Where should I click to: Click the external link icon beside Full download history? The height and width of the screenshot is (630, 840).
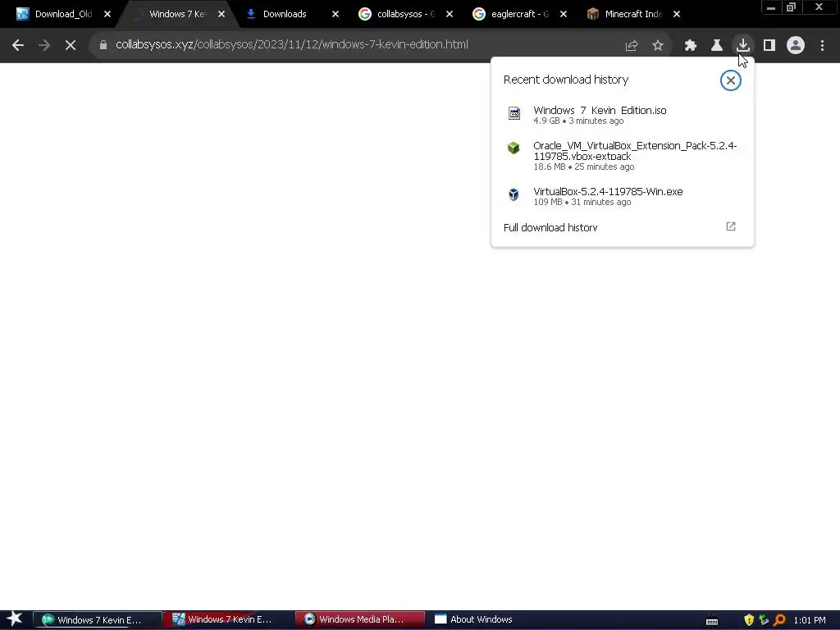731,226
